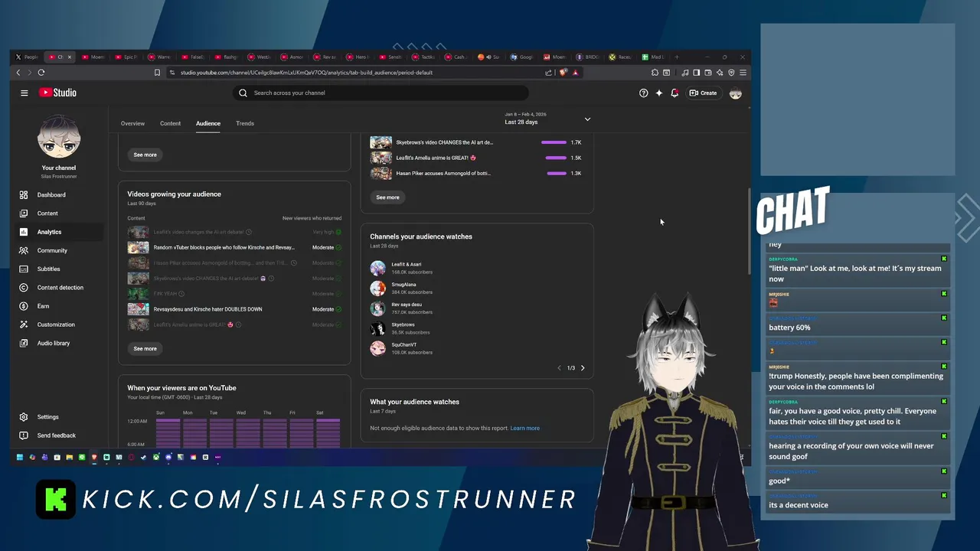Open Content in the left sidebar

coord(59,214)
